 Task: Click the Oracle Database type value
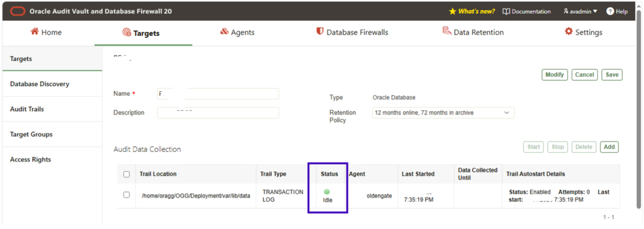coord(394,98)
